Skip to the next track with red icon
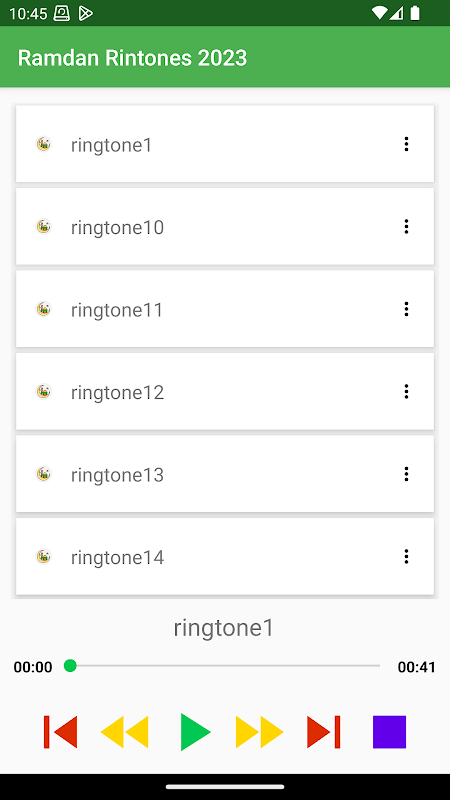 click(323, 732)
